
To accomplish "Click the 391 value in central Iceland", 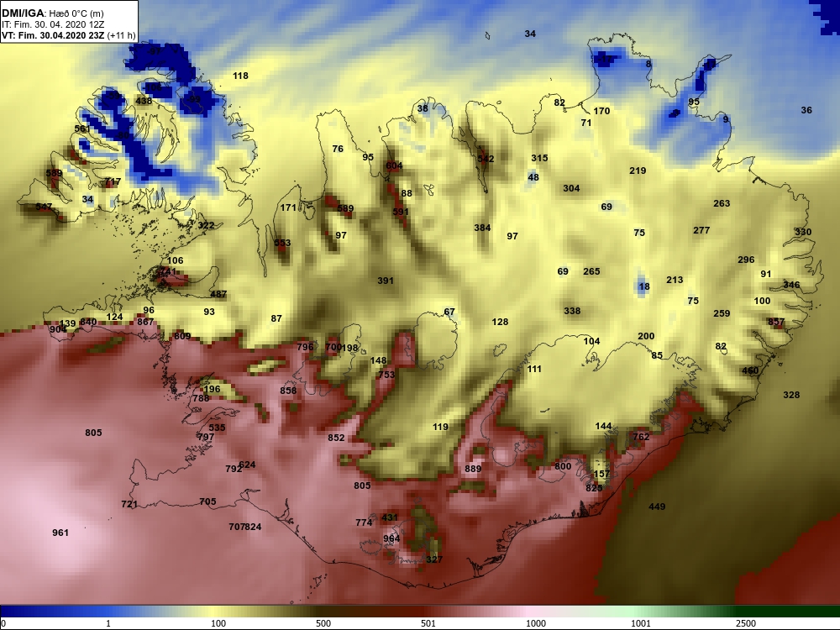I will pyautogui.click(x=386, y=281).
